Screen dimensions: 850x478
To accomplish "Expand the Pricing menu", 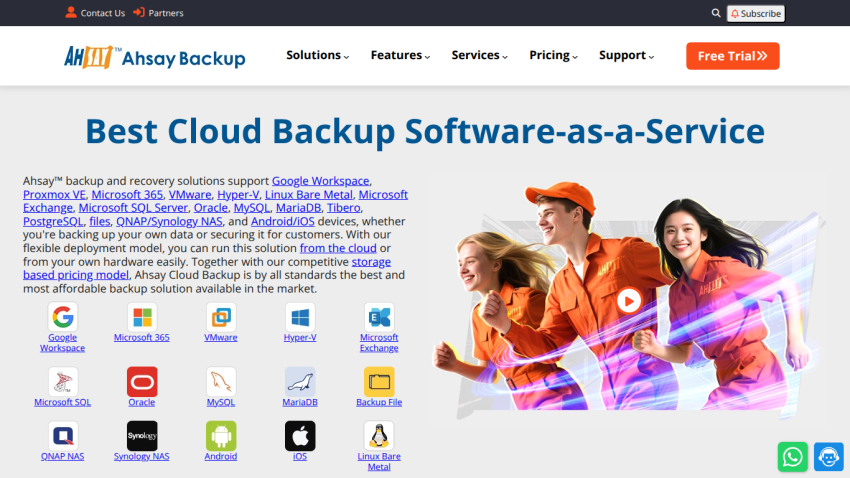I will [x=553, y=55].
